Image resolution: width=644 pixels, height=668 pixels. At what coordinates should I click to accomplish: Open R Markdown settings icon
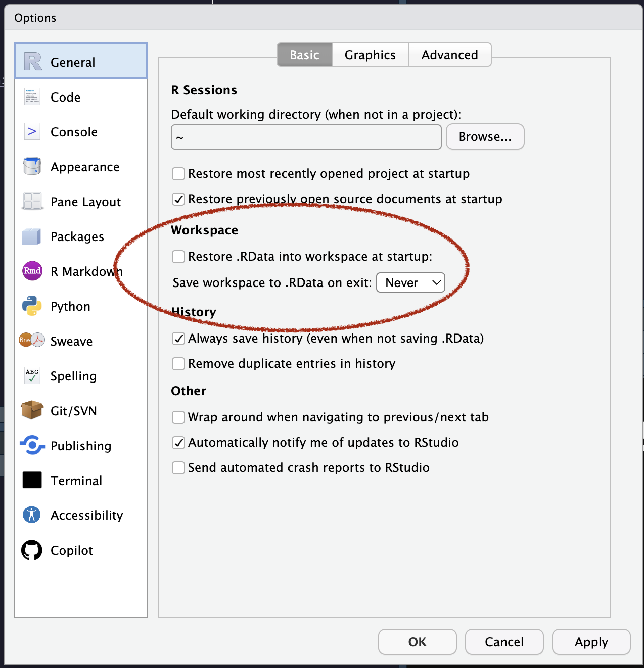point(32,271)
